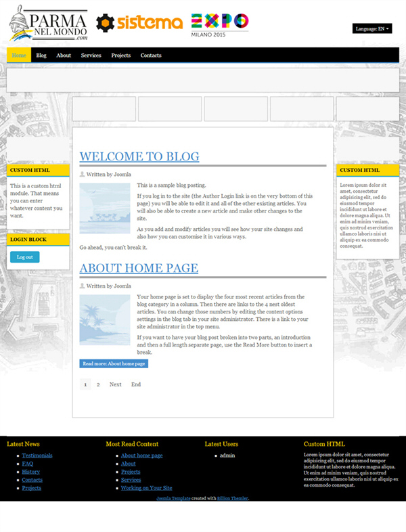406x532 pixels.
Task: Go to the Services menu item
Action: pyautogui.click(x=91, y=56)
